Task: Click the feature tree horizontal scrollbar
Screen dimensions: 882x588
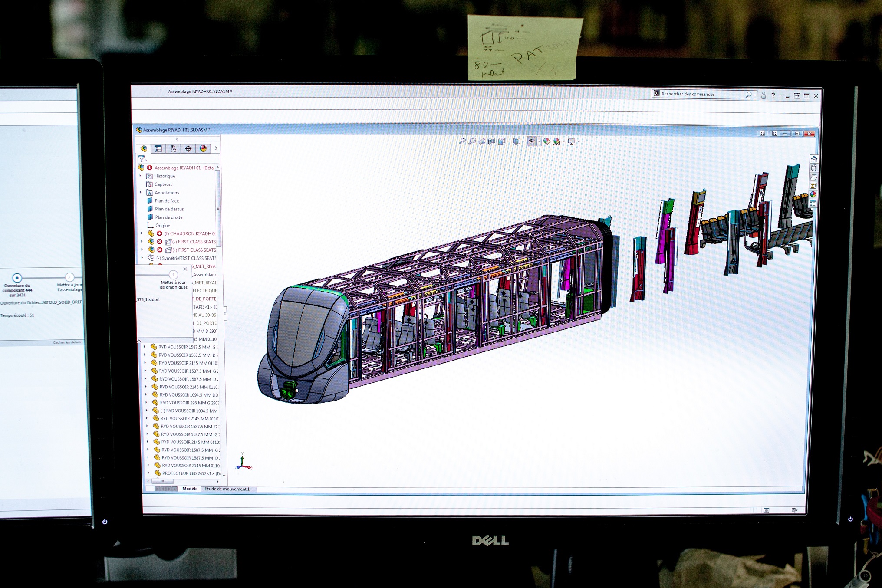Action: pos(162,481)
